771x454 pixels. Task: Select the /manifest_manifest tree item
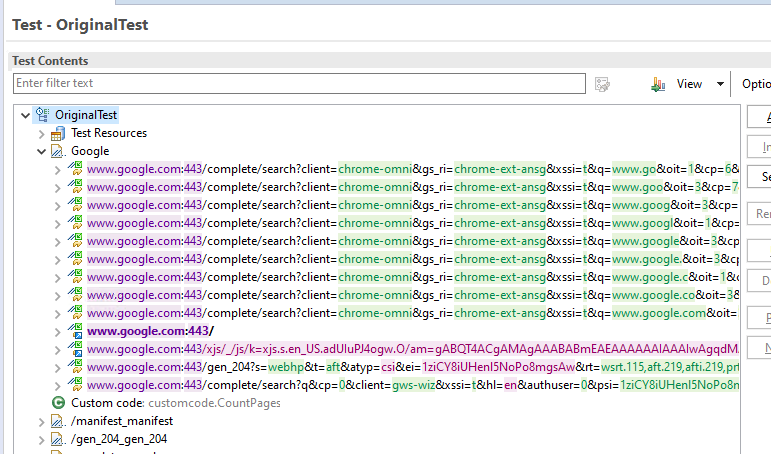(x=121, y=421)
